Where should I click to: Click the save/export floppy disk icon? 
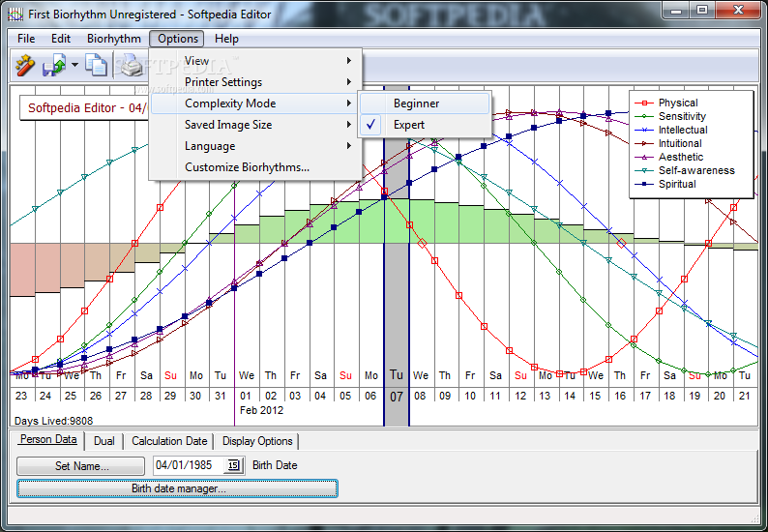(54, 65)
